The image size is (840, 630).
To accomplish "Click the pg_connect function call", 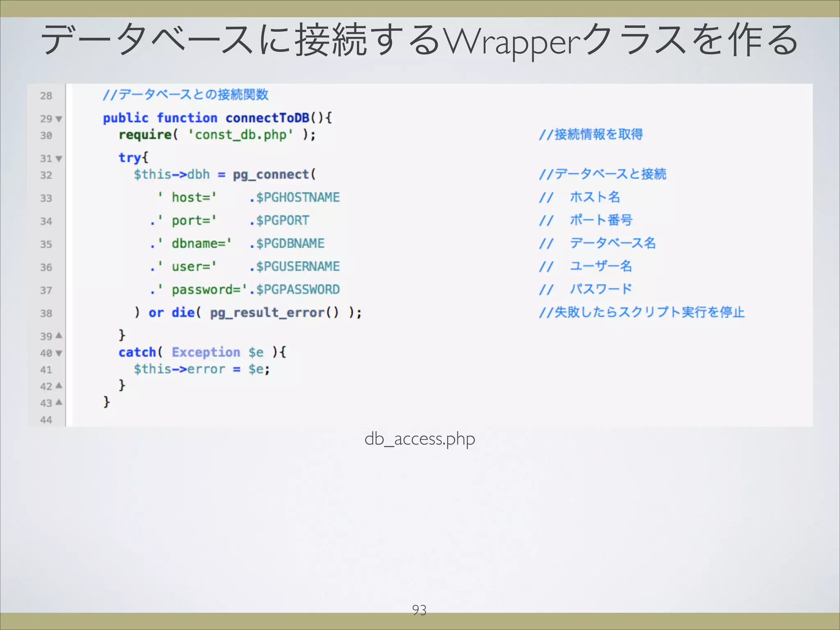I will [x=271, y=175].
